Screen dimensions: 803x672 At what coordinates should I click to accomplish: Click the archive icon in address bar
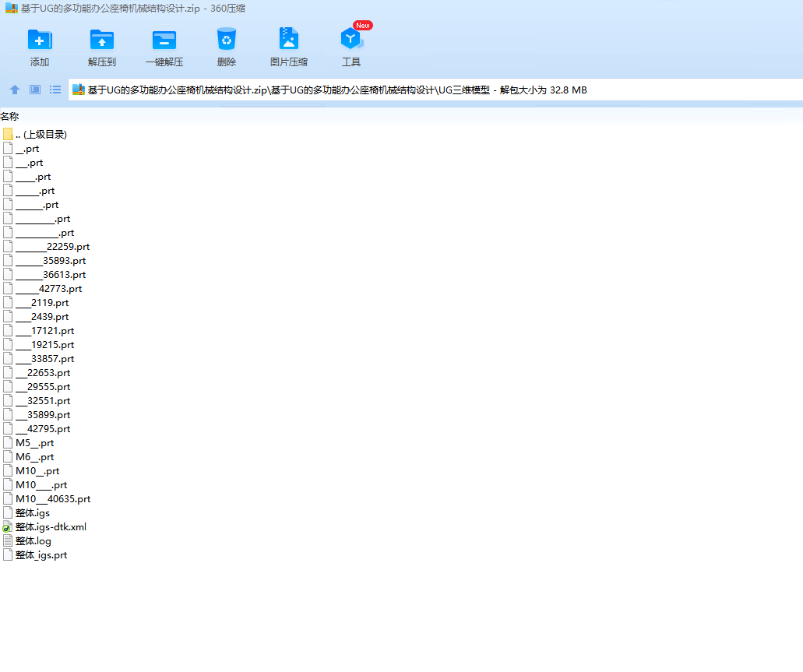coord(79,90)
